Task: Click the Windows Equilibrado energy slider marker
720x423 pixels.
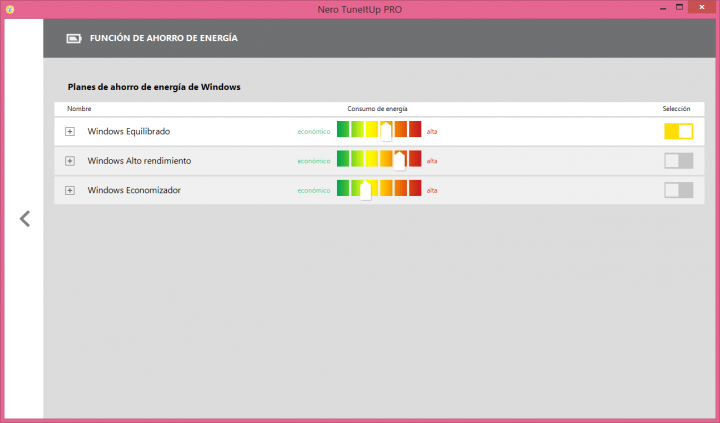Action: tap(386, 132)
